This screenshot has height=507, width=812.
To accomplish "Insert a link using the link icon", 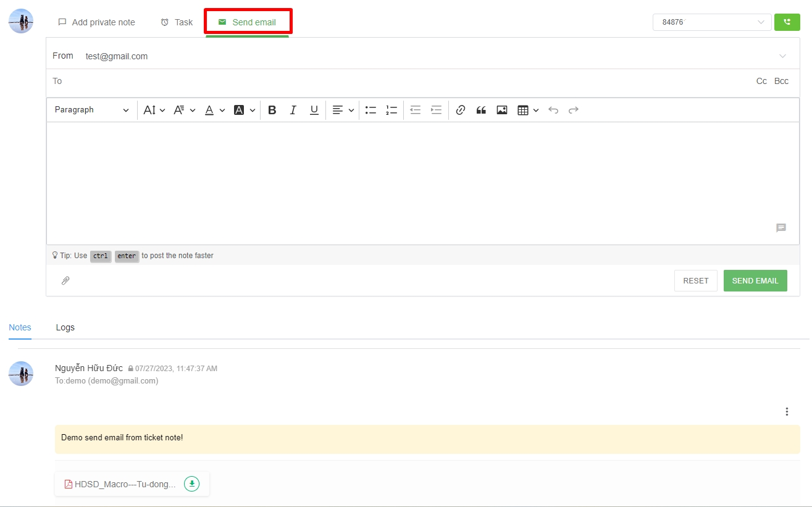I will (x=460, y=110).
